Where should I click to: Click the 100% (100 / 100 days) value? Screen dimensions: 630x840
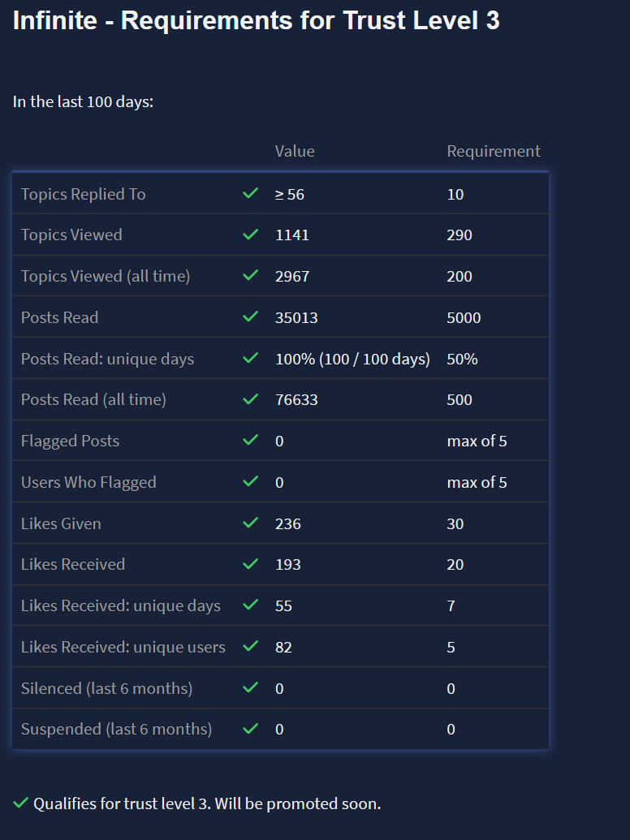click(x=352, y=359)
